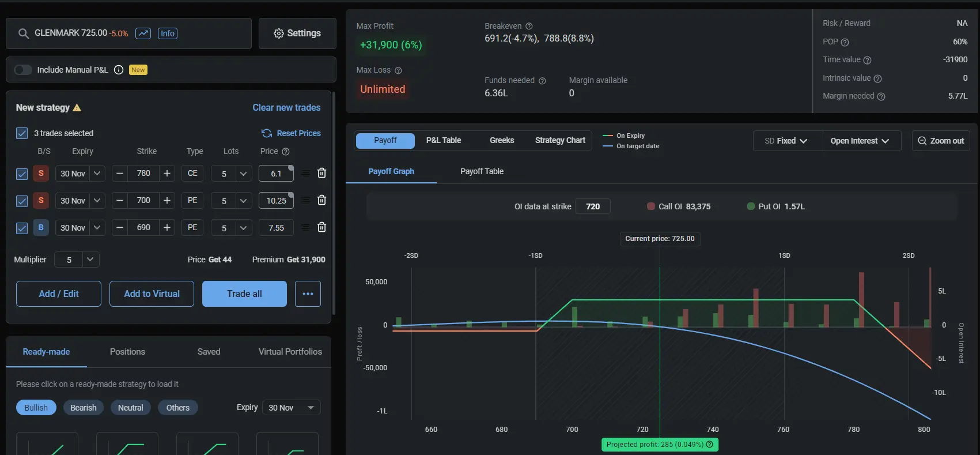The image size is (980, 455).
Task: Open the chart icon next to GLENMARK
Action: point(143,33)
